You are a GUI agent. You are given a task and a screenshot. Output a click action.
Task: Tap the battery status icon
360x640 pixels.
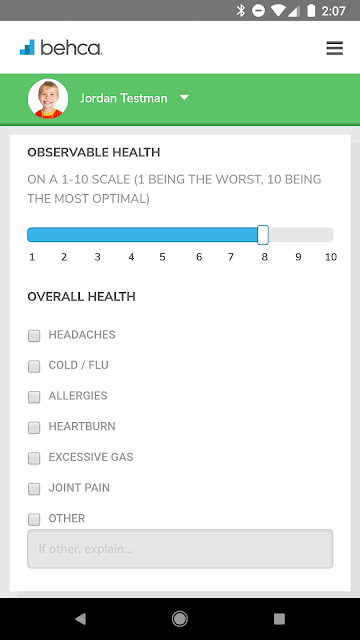tap(311, 11)
